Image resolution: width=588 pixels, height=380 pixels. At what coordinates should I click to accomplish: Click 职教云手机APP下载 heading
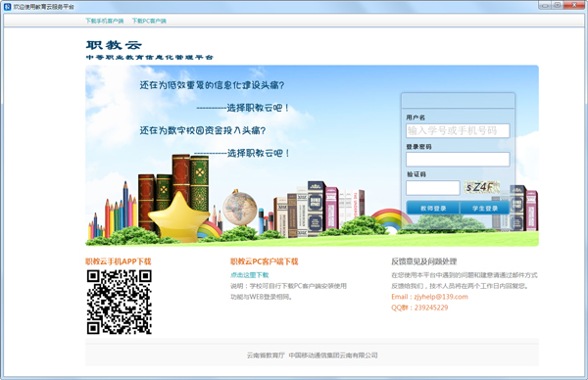point(119,261)
